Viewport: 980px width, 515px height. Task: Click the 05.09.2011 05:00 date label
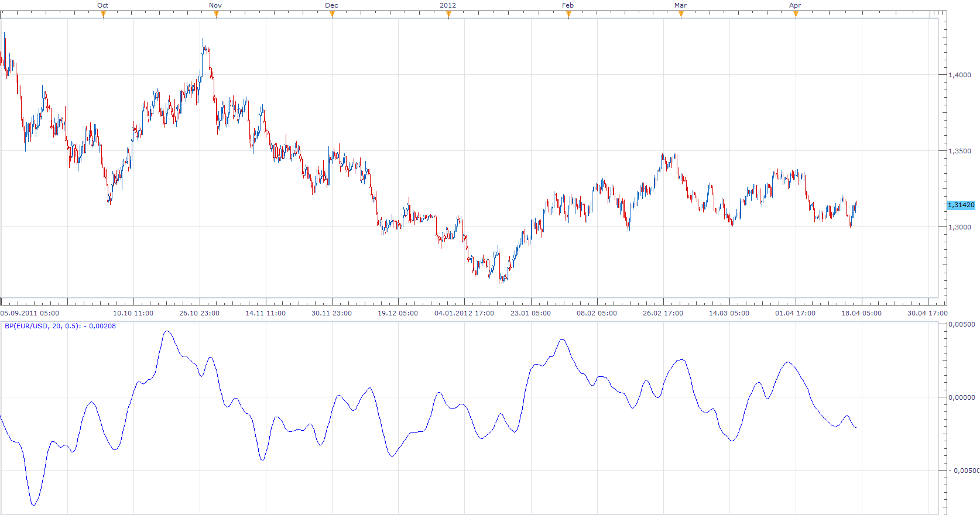[x=30, y=313]
